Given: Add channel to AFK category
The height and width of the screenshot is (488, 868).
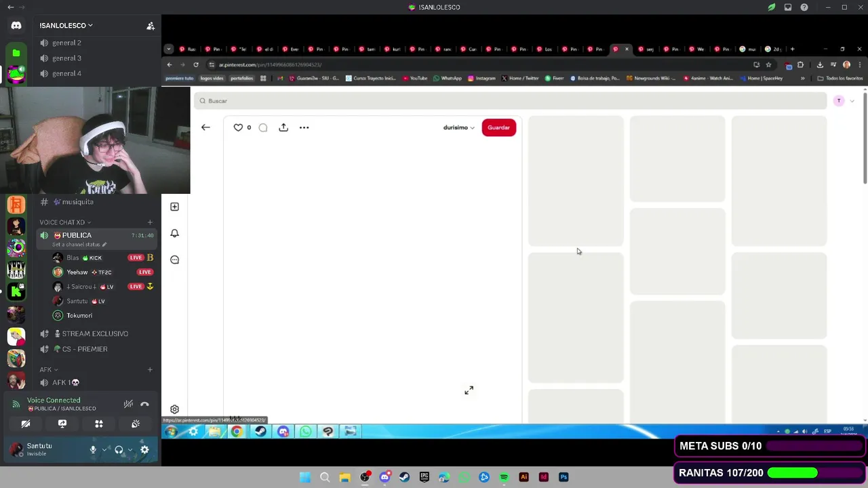Looking at the screenshot, I should (150, 369).
